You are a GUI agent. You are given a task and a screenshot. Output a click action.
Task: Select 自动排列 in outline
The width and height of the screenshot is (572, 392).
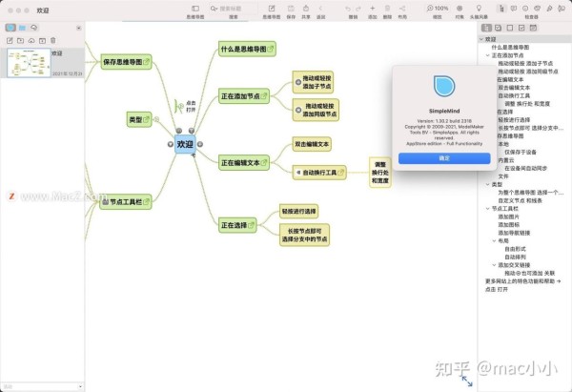(x=515, y=257)
